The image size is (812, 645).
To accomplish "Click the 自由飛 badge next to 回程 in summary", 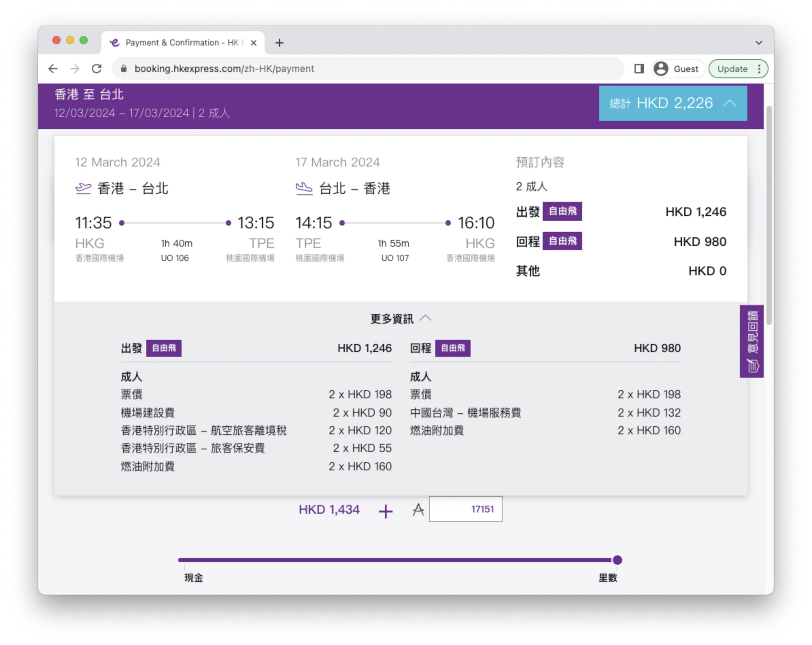I will tap(562, 241).
